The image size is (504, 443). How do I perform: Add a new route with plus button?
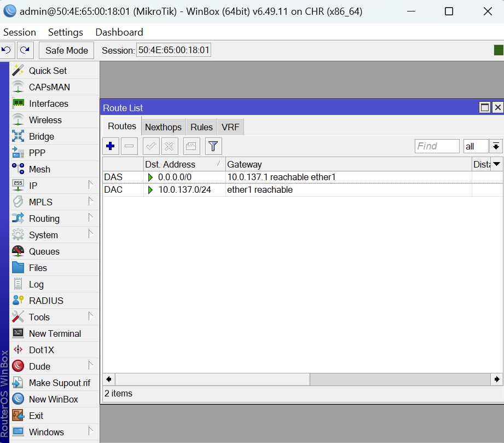point(111,146)
